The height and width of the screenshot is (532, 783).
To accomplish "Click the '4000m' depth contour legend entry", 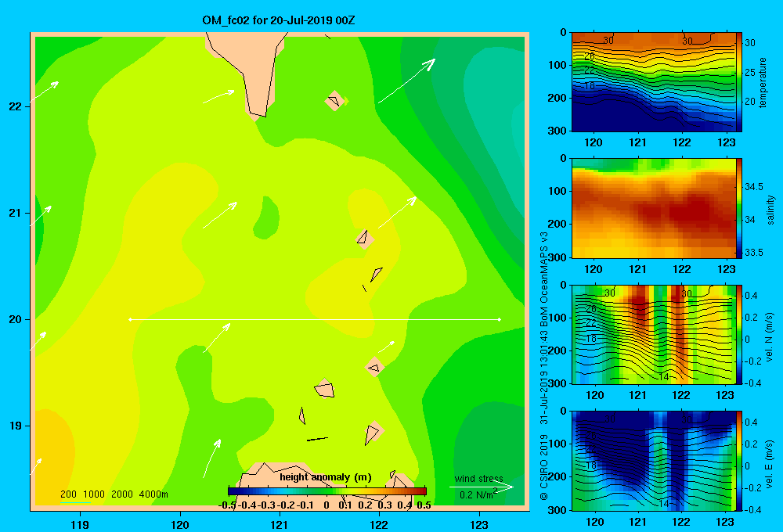I will (x=153, y=494).
